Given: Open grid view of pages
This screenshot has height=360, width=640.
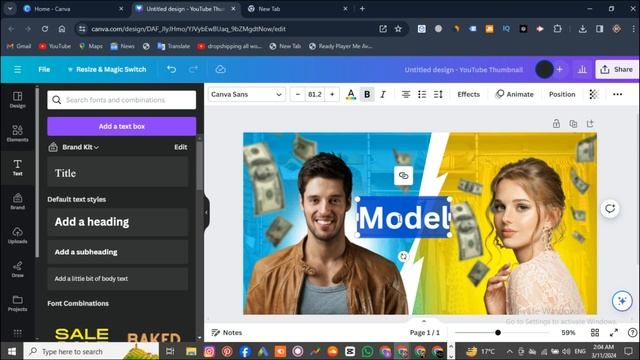Looking at the screenshot, I should point(595,333).
